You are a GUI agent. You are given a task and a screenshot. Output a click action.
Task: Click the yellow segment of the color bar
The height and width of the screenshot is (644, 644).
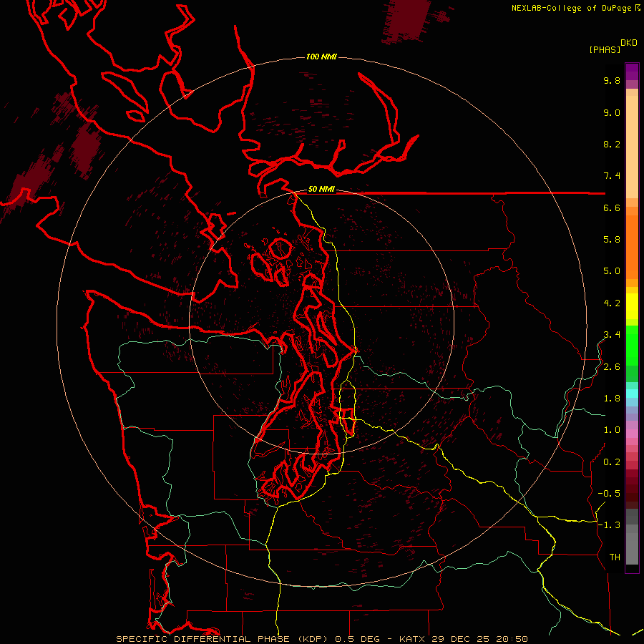(x=632, y=306)
